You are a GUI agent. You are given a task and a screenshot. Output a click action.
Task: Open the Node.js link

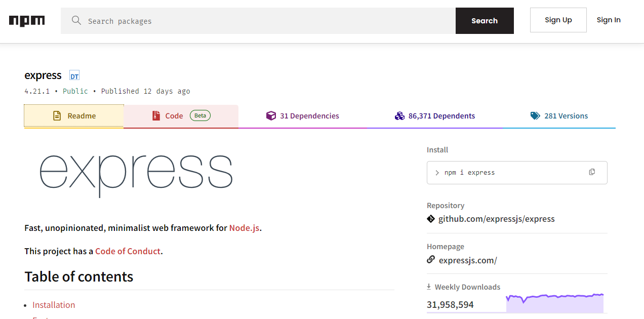244,228
